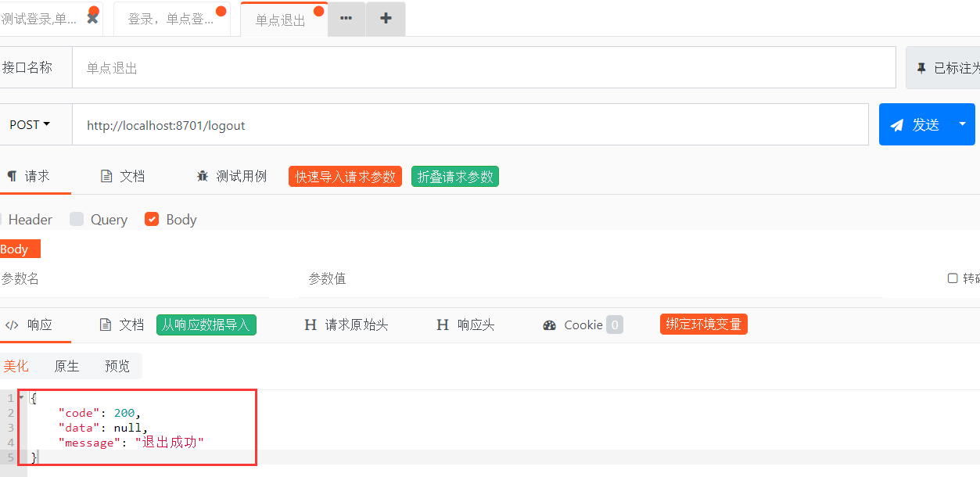Click the 请求原始头 H icon

click(x=311, y=325)
